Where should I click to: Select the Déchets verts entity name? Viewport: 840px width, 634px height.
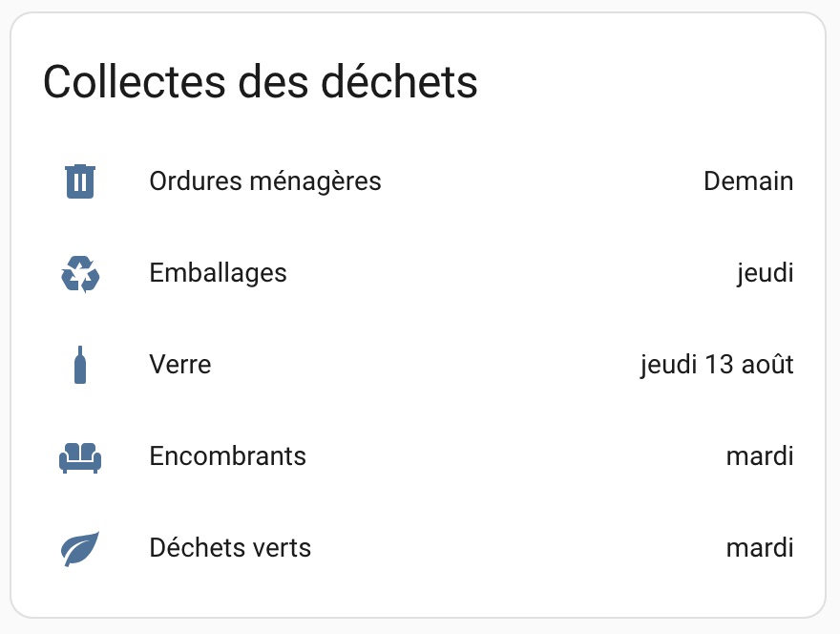point(230,548)
